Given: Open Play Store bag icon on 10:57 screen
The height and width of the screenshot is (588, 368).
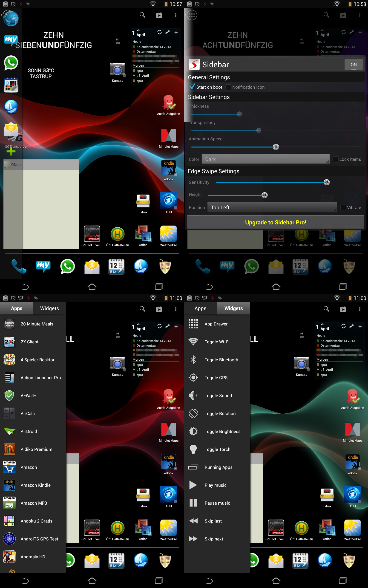Looking at the screenshot, I should (x=159, y=15).
